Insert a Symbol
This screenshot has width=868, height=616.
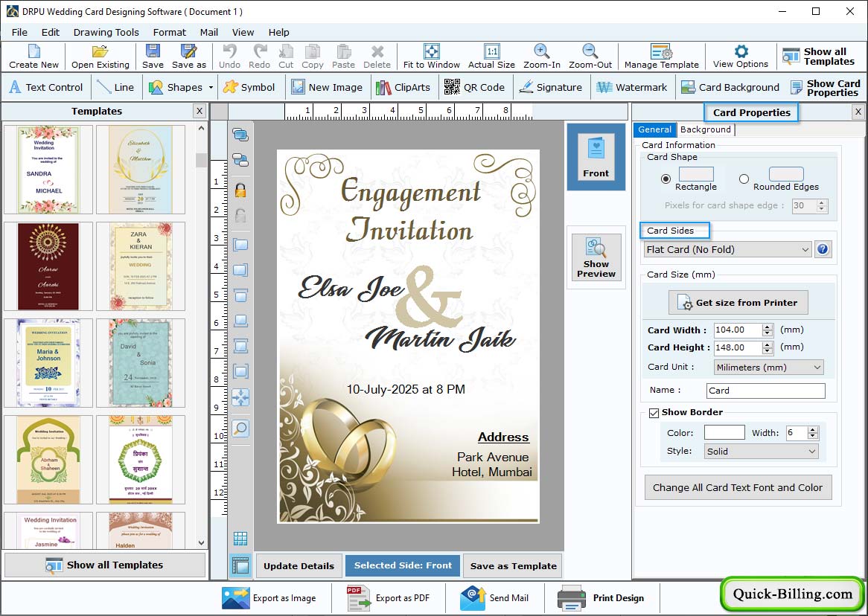coord(249,87)
